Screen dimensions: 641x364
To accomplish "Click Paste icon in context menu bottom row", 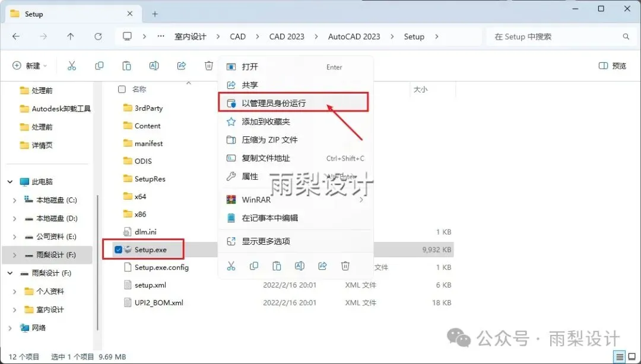I will (277, 266).
